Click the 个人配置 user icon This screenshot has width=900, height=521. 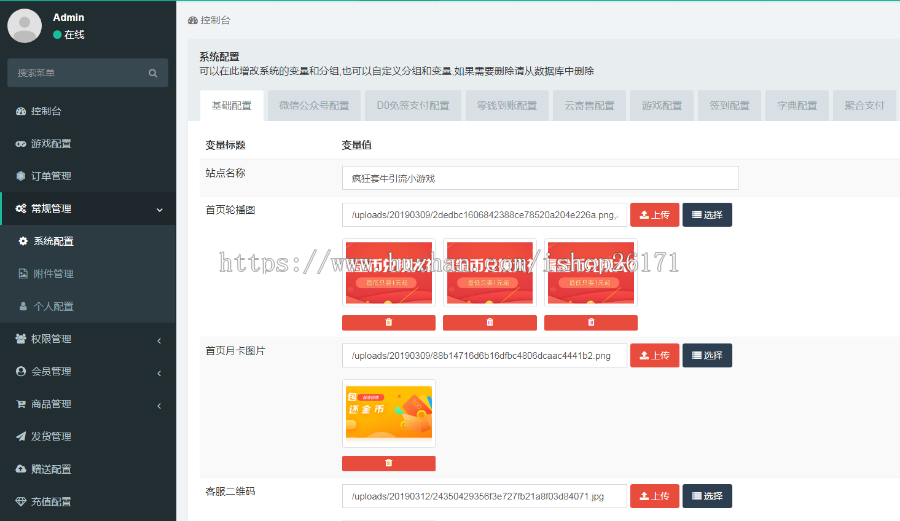click(23, 306)
